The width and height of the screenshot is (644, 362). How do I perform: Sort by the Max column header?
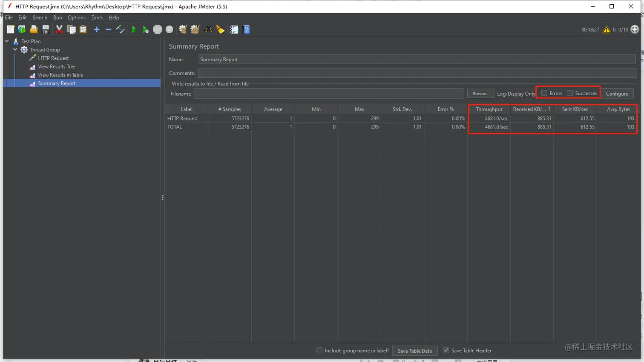tap(359, 109)
